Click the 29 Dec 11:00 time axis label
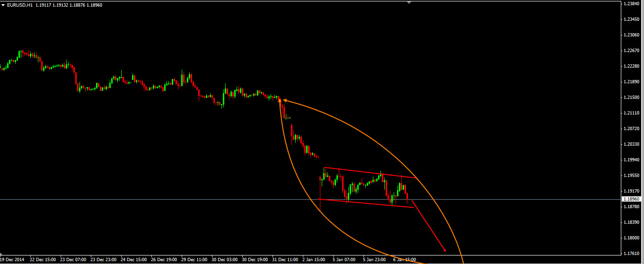This screenshot has width=644, height=264. coord(194,260)
